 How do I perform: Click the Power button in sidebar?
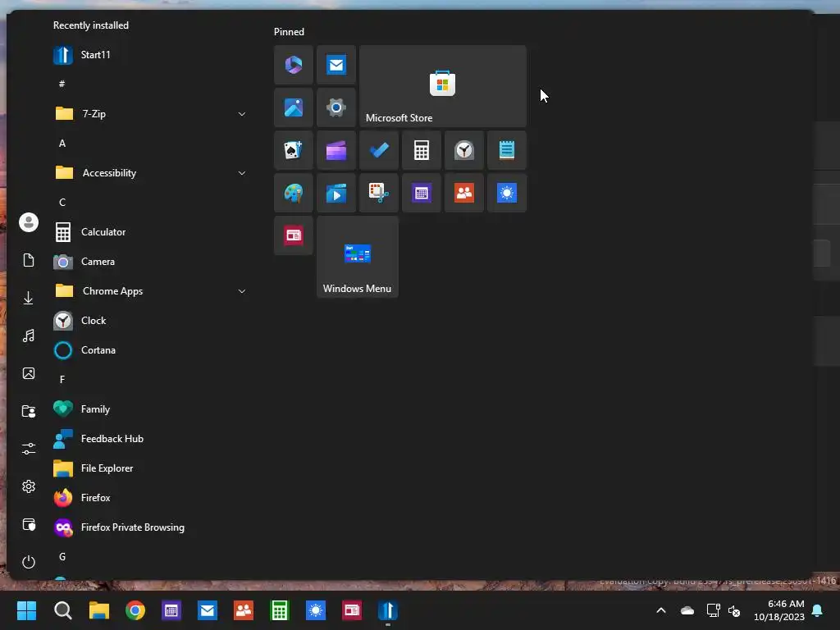(29, 562)
